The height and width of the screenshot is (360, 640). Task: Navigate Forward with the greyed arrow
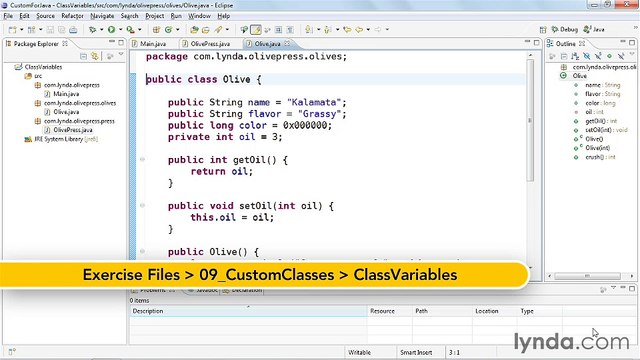pyautogui.click(x=378, y=29)
